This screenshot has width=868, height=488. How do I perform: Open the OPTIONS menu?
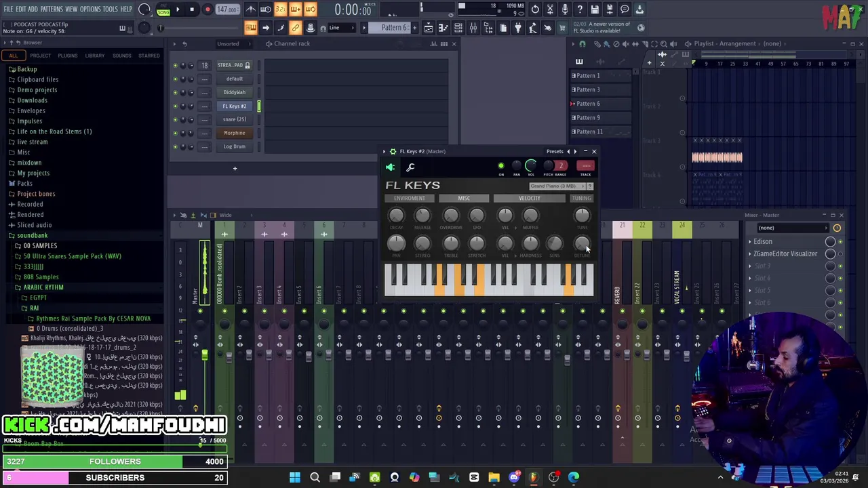click(x=90, y=9)
